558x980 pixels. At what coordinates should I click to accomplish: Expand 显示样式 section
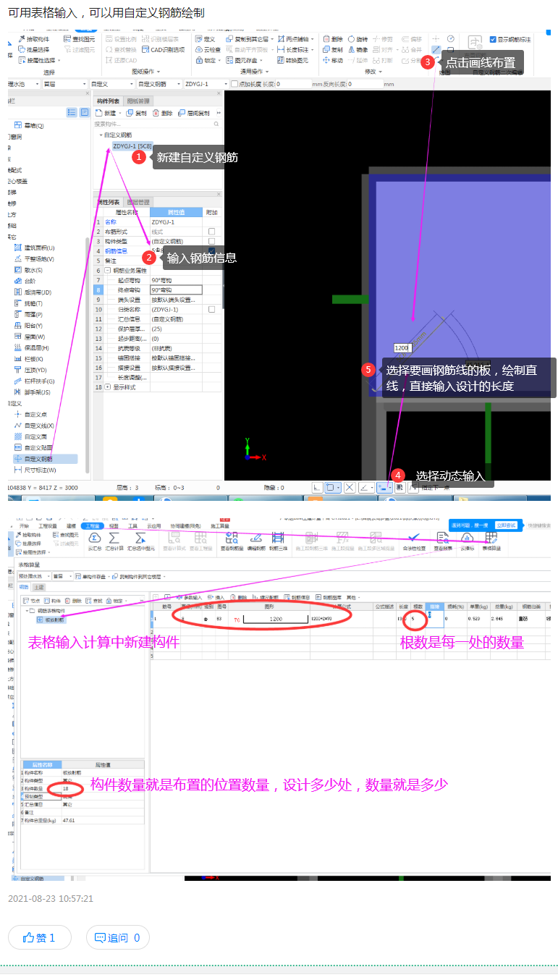pyautogui.click(x=108, y=387)
